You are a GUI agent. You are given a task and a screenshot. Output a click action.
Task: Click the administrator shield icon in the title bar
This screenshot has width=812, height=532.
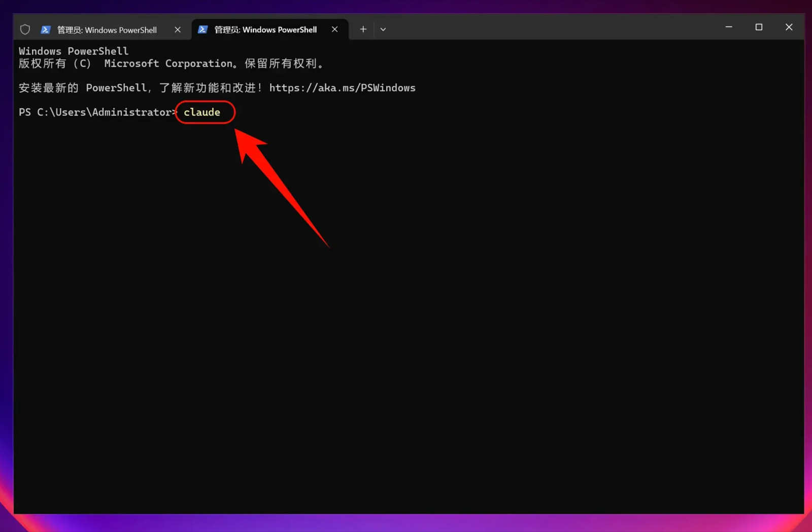(25, 29)
